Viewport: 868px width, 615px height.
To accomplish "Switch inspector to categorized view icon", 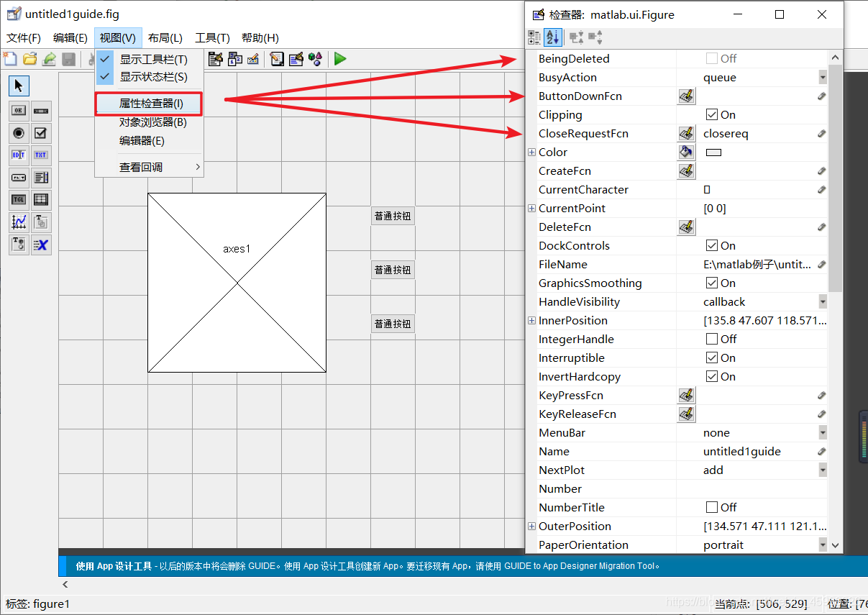I will click(534, 37).
